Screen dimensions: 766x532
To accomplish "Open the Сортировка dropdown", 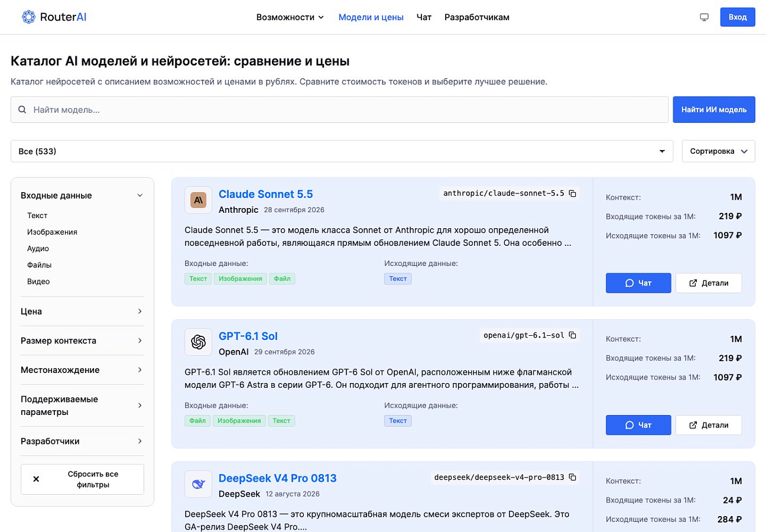I will coord(719,151).
